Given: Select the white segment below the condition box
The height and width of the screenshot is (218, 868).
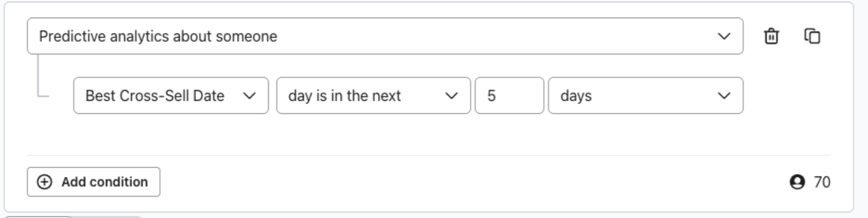Looking at the screenshot, I should [x=38, y=216].
